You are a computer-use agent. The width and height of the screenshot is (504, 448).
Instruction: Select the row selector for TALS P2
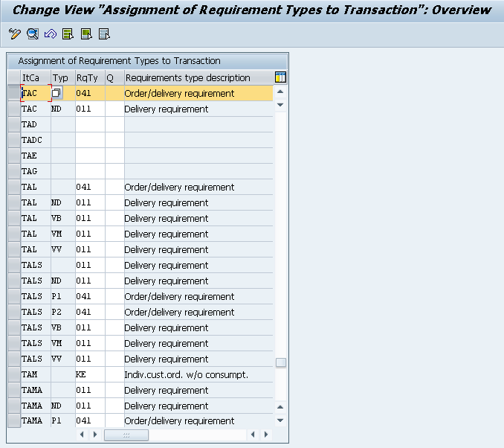pos(14,312)
